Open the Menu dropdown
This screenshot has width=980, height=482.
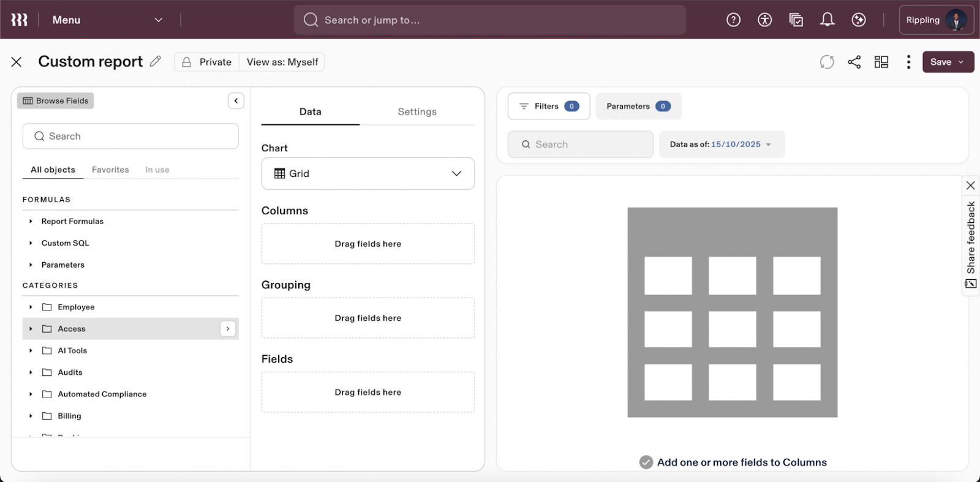[107, 20]
